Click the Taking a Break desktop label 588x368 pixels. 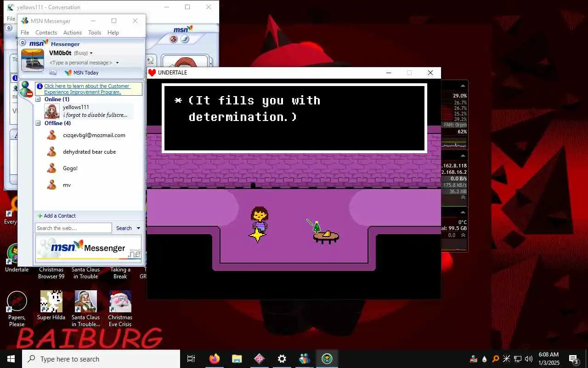click(120, 273)
